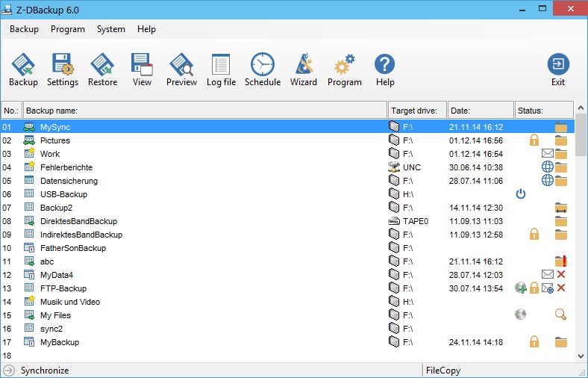Click the mail globe icon in FTP-Backup row
The width and height of the screenshot is (588, 378).
(548, 288)
